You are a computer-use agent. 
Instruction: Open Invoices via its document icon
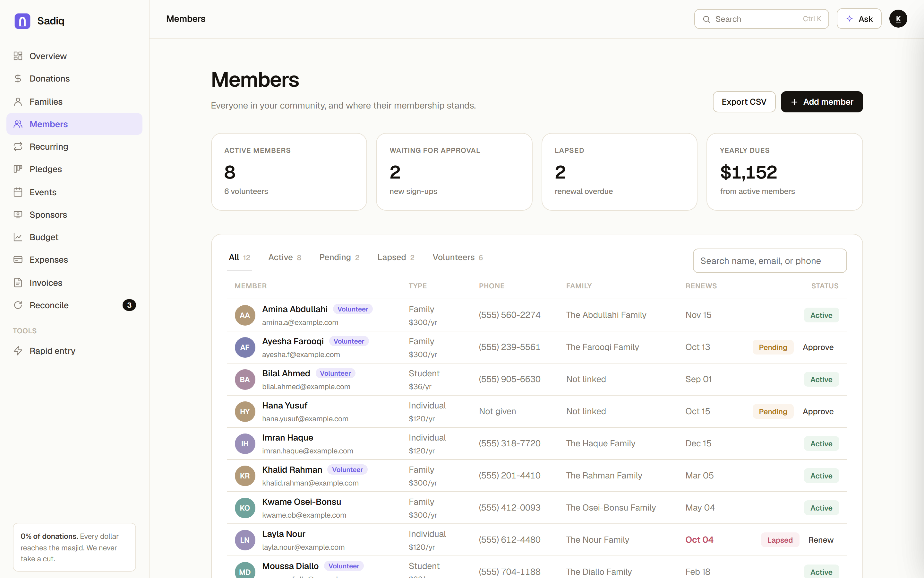coord(18,283)
